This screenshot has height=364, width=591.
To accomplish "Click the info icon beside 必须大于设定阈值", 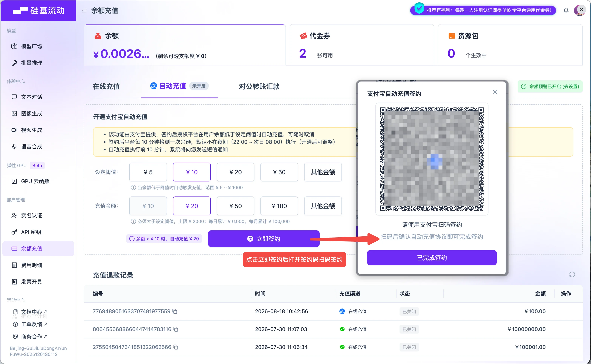I will tap(133, 222).
